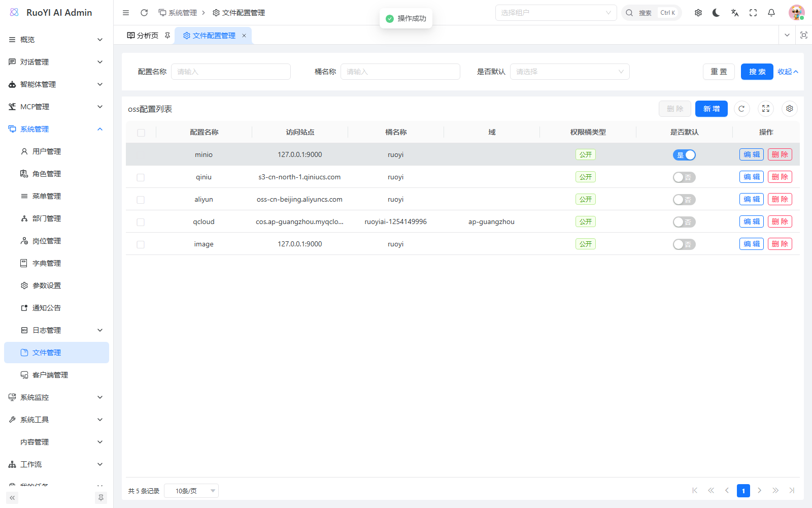
Task: Click the language translation icon
Action: [x=735, y=13]
